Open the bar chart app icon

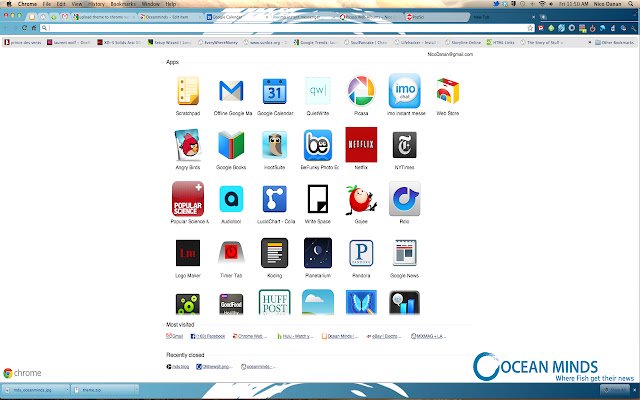coord(404,303)
